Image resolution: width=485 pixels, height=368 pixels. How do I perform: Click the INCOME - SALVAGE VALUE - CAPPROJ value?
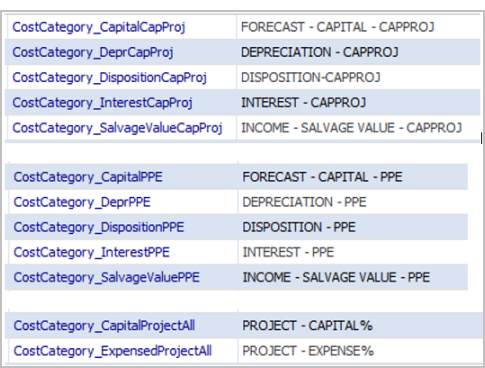[x=351, y=128]
